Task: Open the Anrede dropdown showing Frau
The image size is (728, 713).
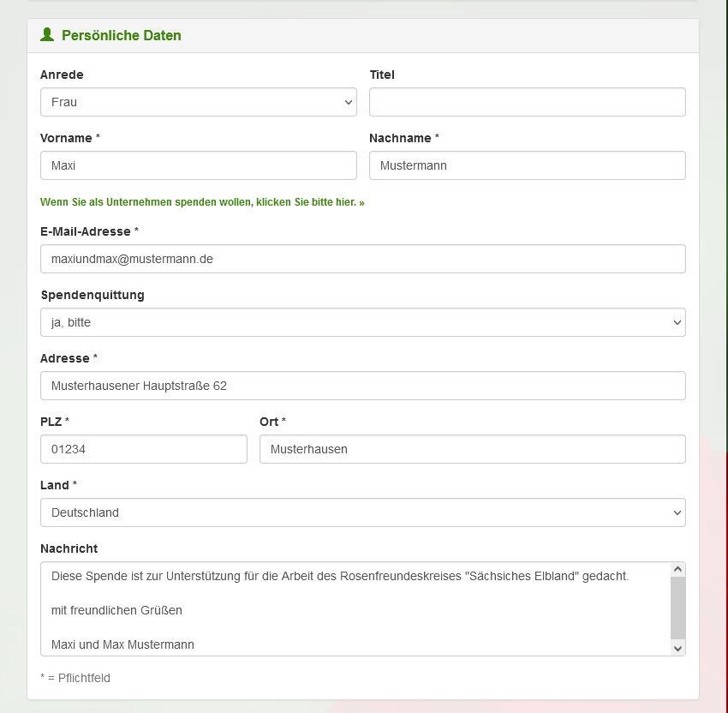Action: point(198,102)
